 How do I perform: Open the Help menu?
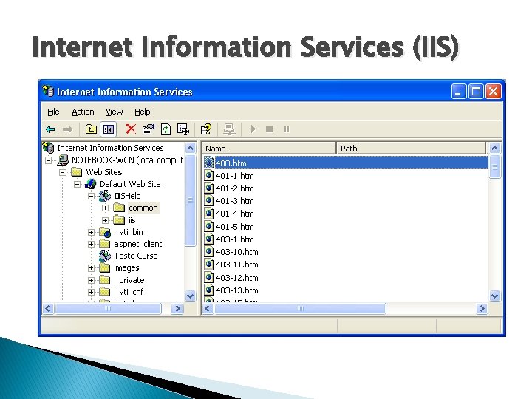(142, 112)
